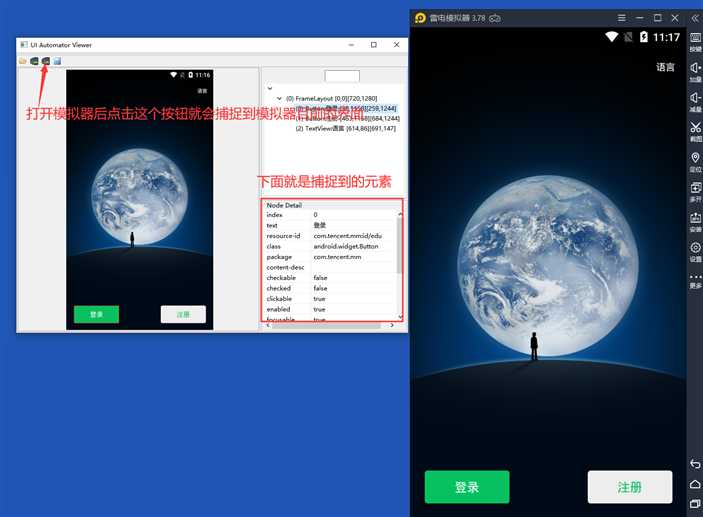The width and height of the screenshot is (703, 517).
Task: Click no-SIM icon in emulator status bar
Action: click(x=629, y=37)
